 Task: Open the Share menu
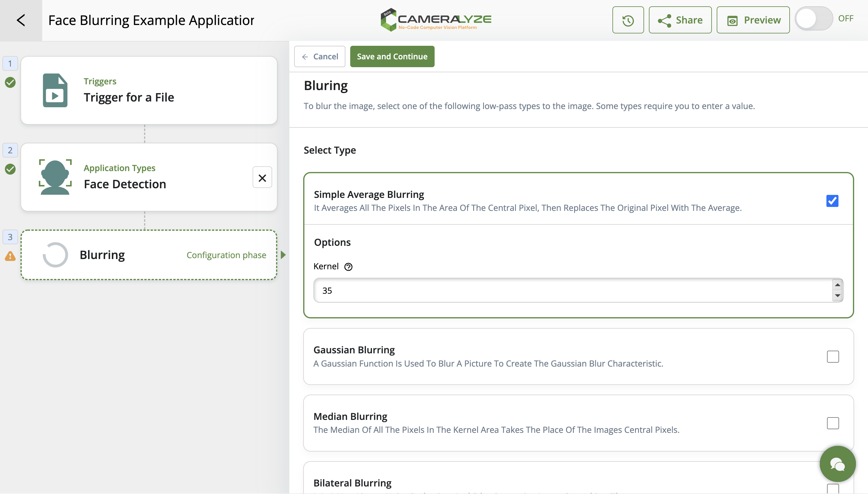(680, 20)
